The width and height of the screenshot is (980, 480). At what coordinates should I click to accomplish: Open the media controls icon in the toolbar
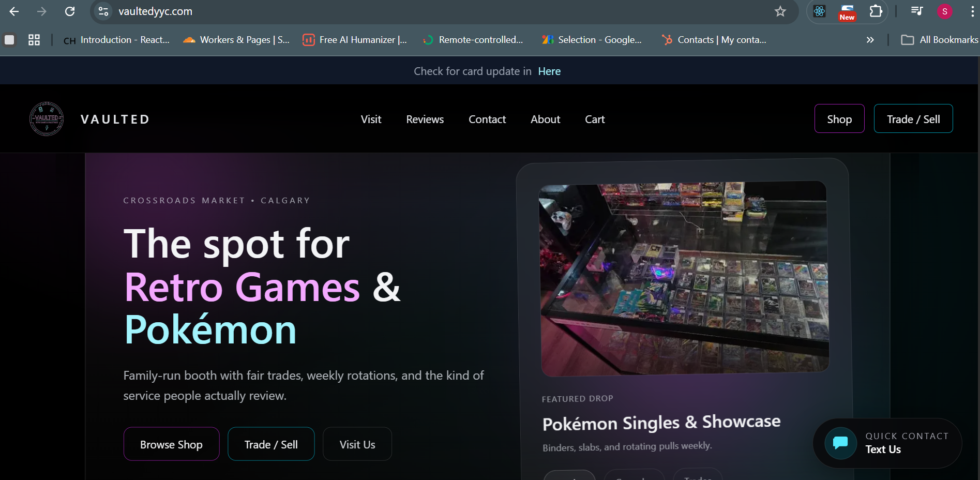pyautogui.click(x=917, y=11)
